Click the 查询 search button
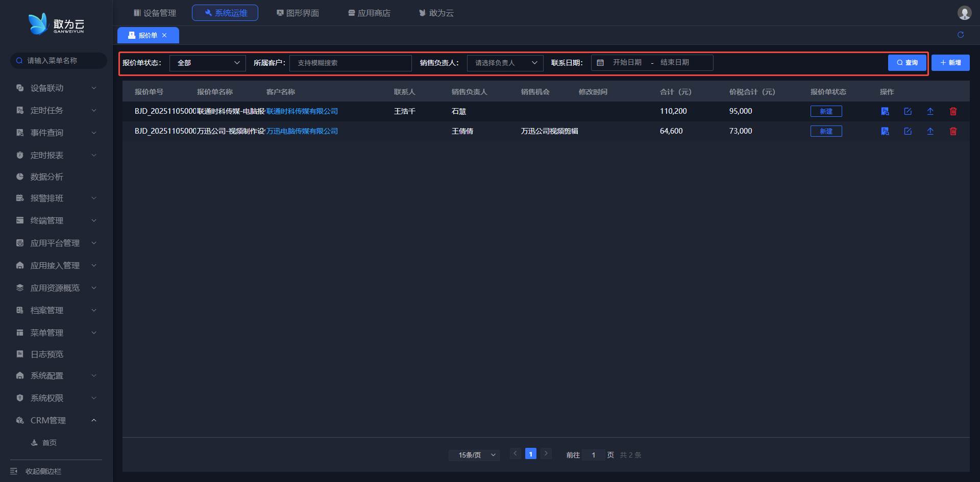The image size is (980, 482). (907, 63)
